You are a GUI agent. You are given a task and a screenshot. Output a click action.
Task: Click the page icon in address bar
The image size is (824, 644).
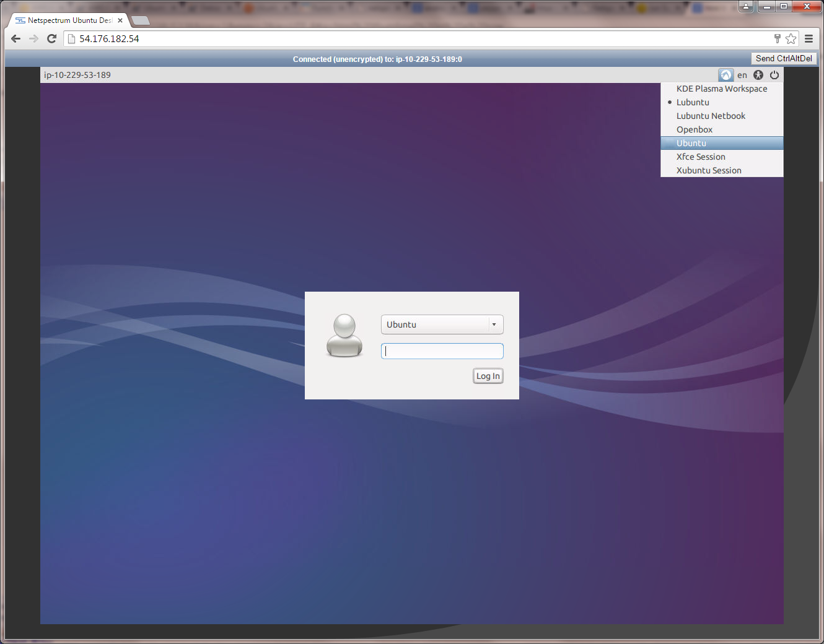click(x=71, y=38)
